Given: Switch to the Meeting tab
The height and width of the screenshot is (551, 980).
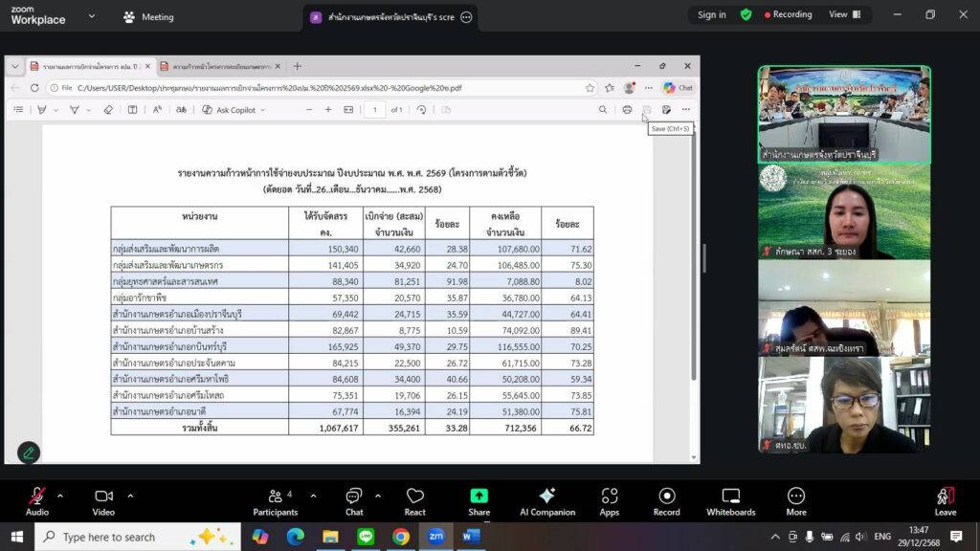Looking at the screenshot, I should (148, 16).
